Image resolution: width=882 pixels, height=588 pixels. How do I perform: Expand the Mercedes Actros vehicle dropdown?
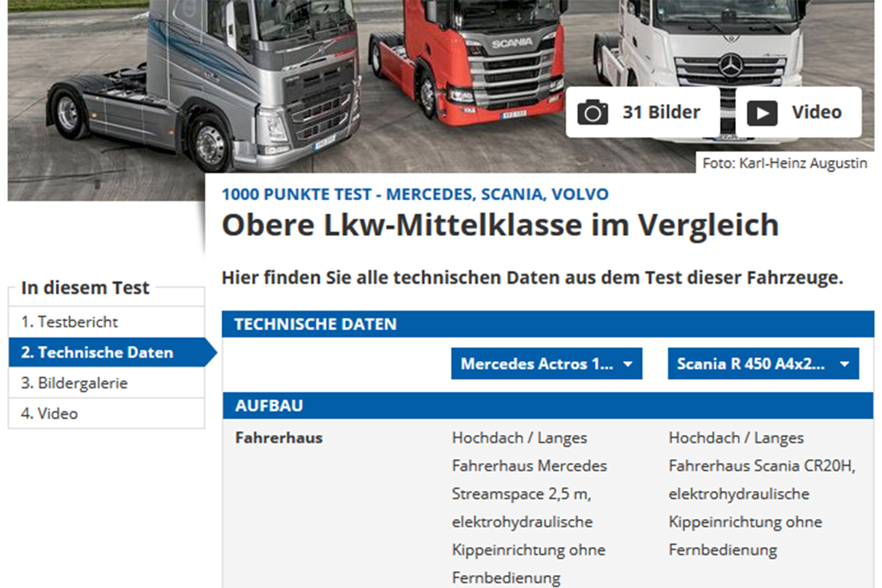(546, 363)
